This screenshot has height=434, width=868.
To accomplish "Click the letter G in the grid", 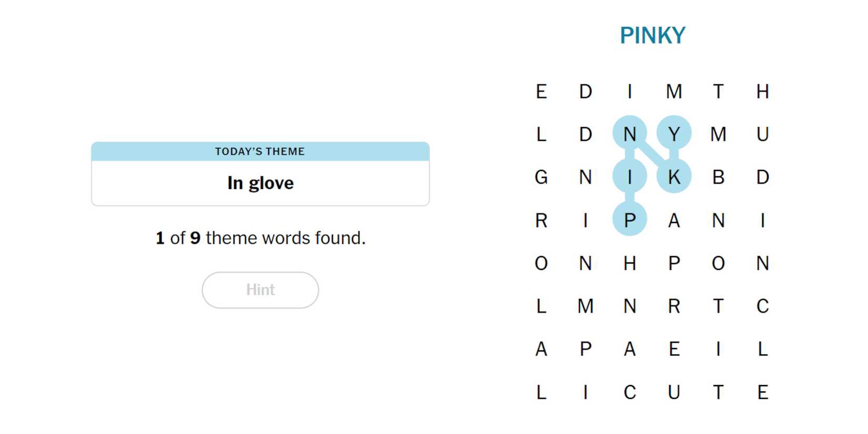I will click(541, 177).
